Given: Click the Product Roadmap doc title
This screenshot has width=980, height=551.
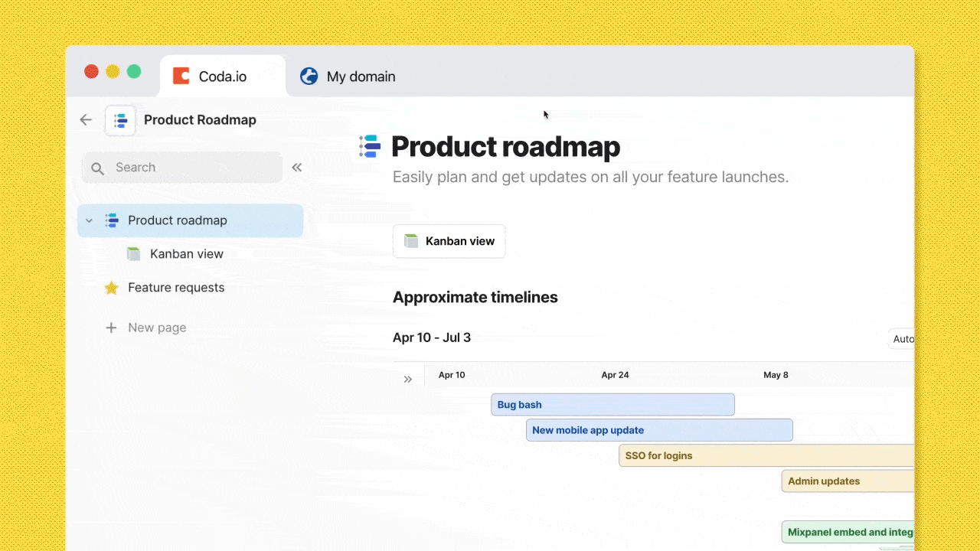Looking at the screenshot, I should (x=200, y=119).
